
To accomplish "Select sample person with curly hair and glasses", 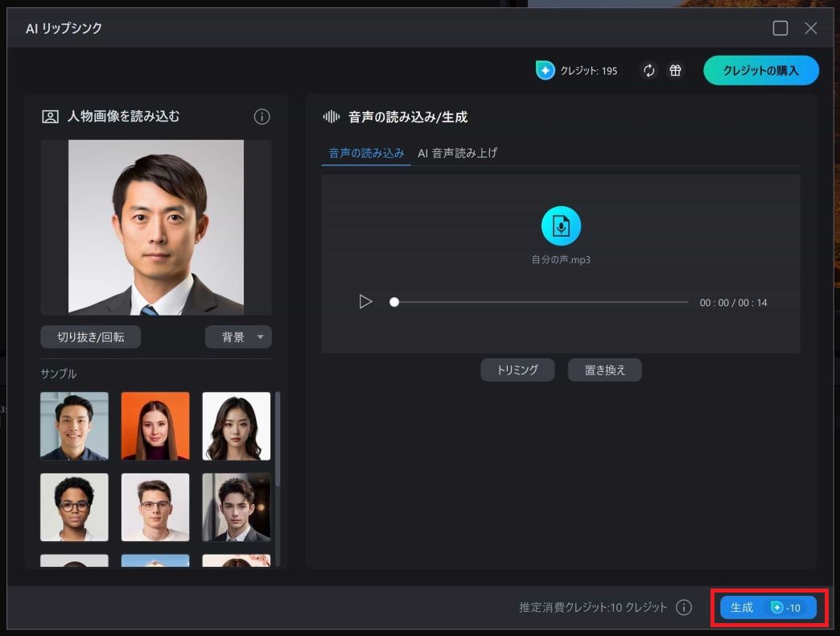I will (75, 507).
